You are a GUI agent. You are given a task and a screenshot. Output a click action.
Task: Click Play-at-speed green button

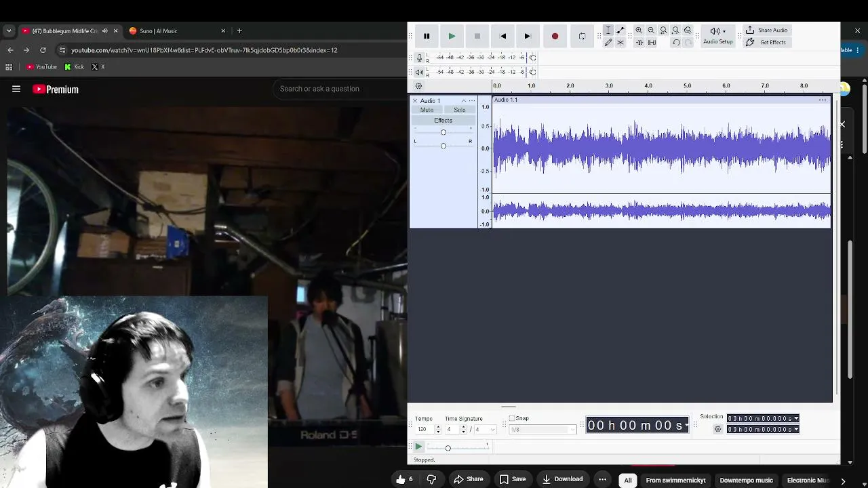(418, 447)
